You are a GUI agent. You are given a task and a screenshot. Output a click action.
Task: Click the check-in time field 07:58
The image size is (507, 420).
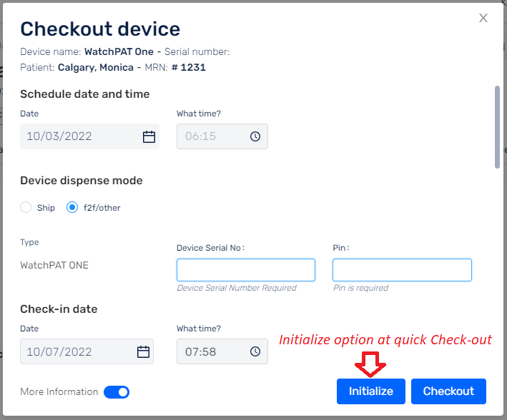tap(222, 351)
